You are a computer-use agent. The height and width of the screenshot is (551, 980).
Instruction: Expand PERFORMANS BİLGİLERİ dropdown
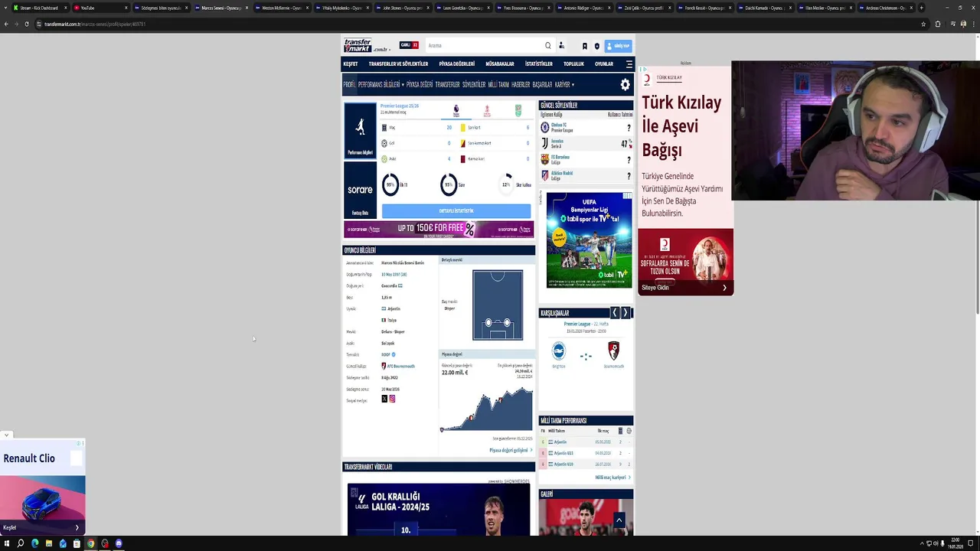coord(381,85)
